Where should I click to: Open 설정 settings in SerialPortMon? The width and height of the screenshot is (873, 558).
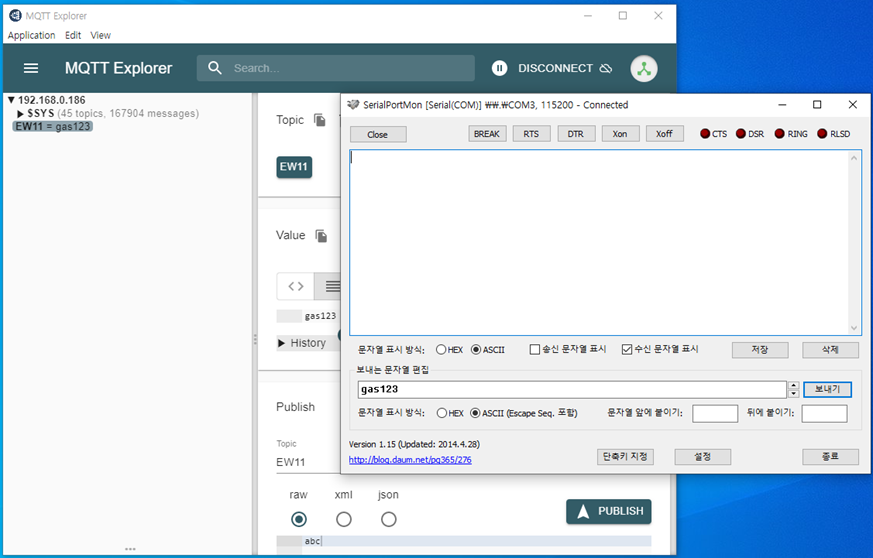(x=703, y=457)
